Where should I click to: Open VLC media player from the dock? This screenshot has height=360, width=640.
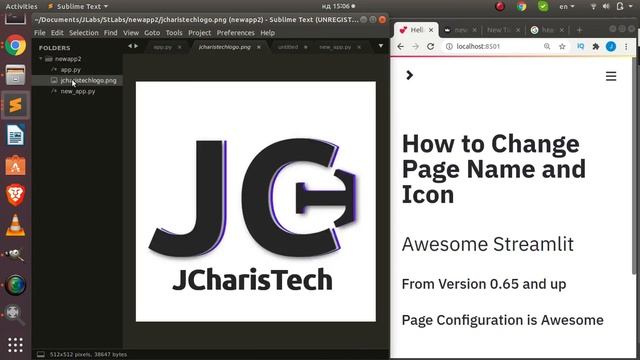(x=16, y=225)
